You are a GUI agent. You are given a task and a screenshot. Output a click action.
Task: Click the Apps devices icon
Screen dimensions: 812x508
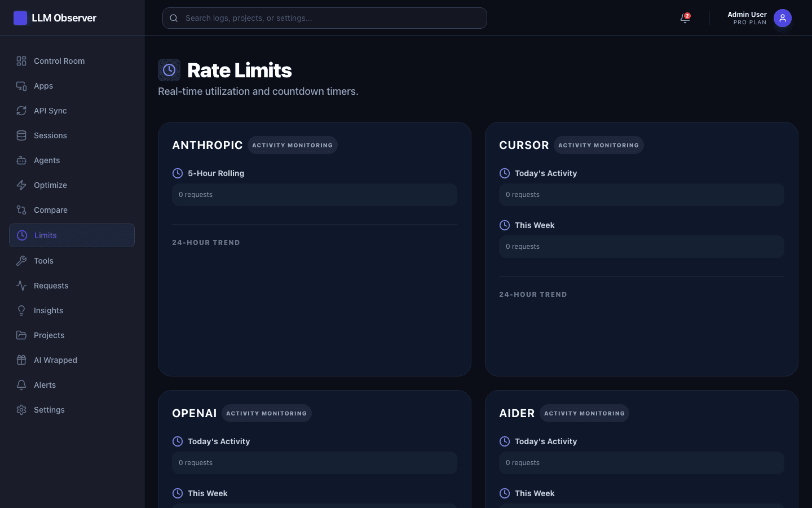click(21, 86)
